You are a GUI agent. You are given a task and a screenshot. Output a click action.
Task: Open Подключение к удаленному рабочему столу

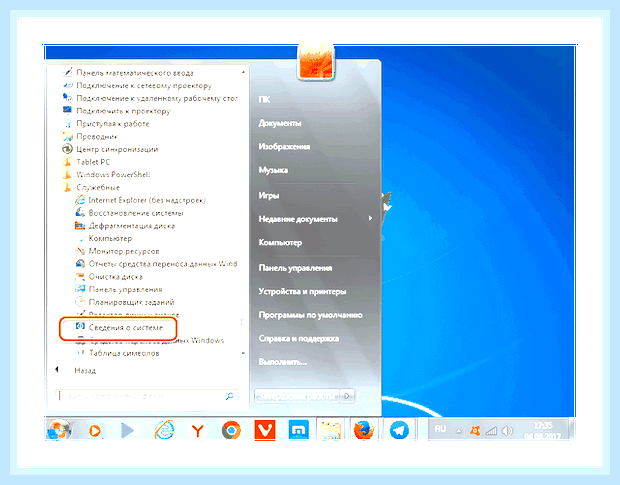pyautogui.click(x=150, y=98)
